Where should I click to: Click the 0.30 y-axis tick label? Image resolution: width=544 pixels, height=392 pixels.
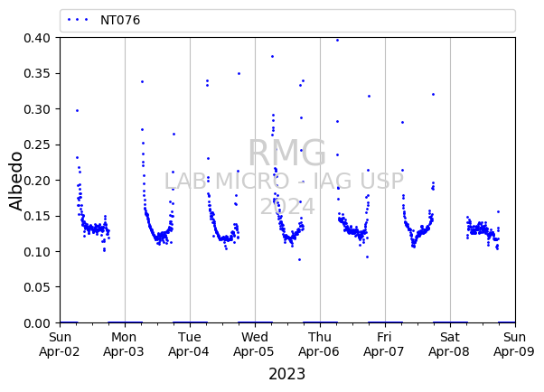37,109
